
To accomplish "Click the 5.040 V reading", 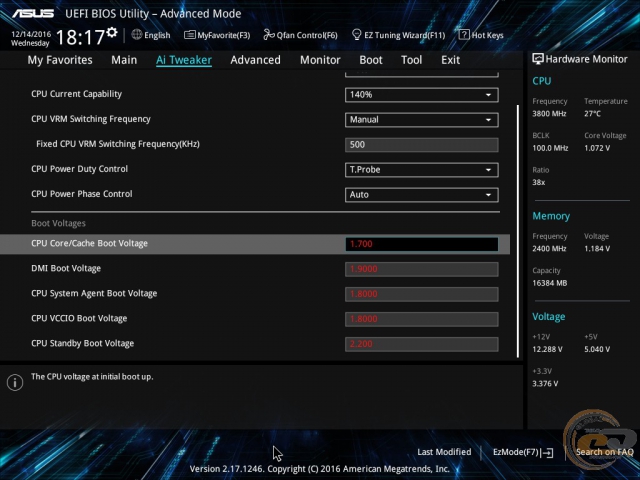I will pos(597,349).
